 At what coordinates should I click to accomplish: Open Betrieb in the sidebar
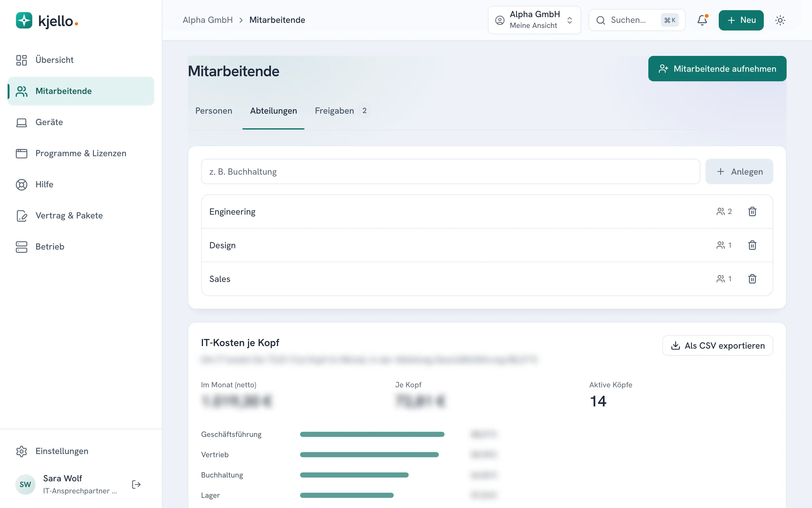tap(81, 247)
